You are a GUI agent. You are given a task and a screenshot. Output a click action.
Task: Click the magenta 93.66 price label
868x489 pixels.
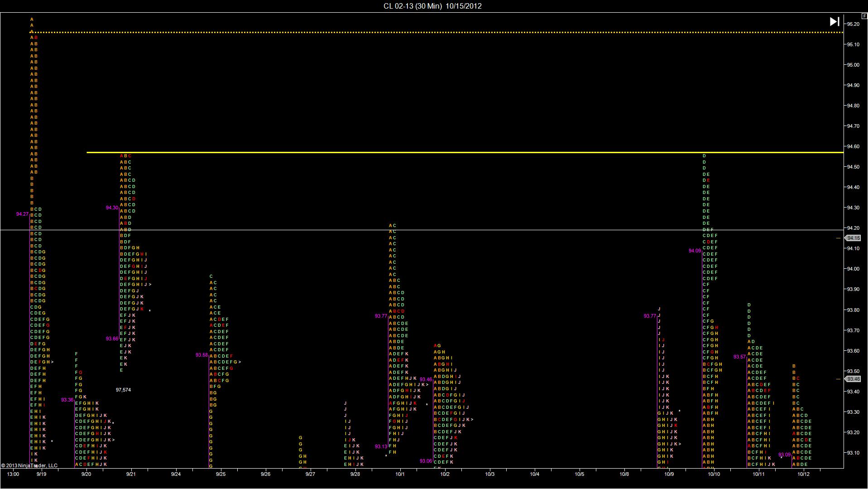coord(112,339)
